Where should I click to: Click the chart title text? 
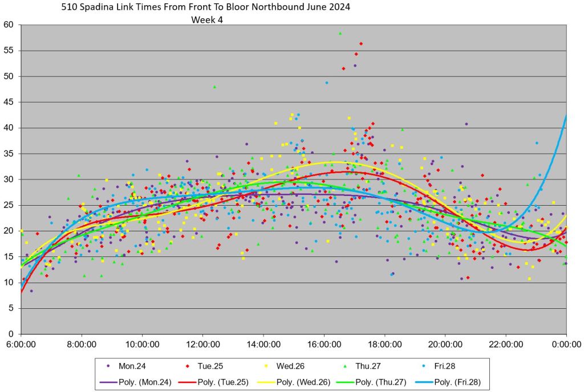205,7
